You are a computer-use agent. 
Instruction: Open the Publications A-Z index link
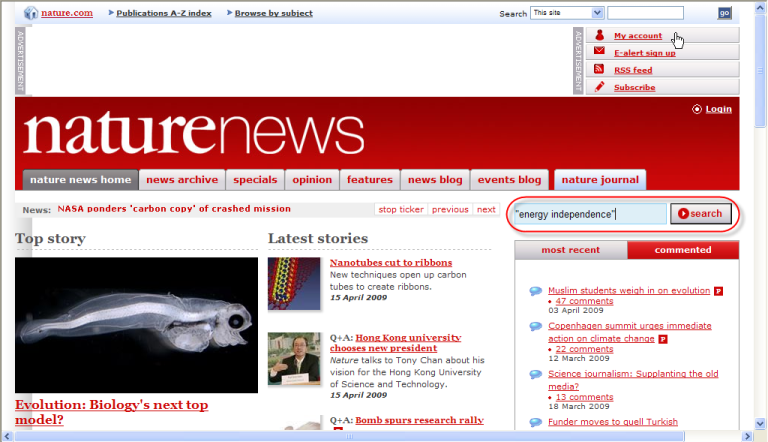tap(164, 13)
